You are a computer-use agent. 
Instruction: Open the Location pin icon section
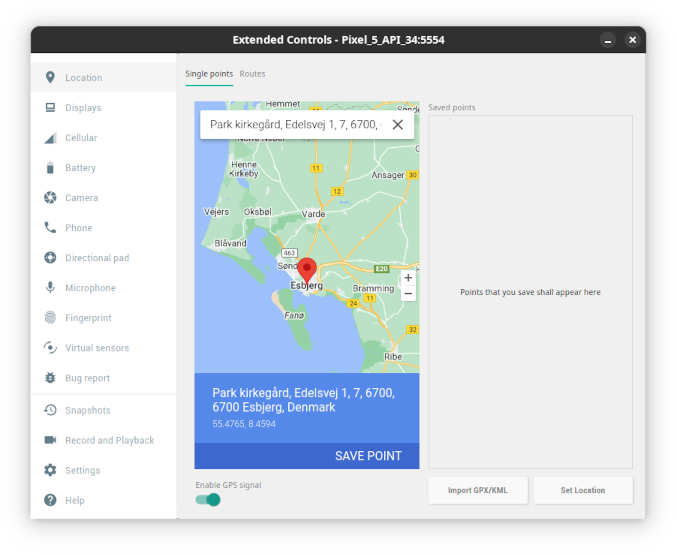click(x=50, y=78)
